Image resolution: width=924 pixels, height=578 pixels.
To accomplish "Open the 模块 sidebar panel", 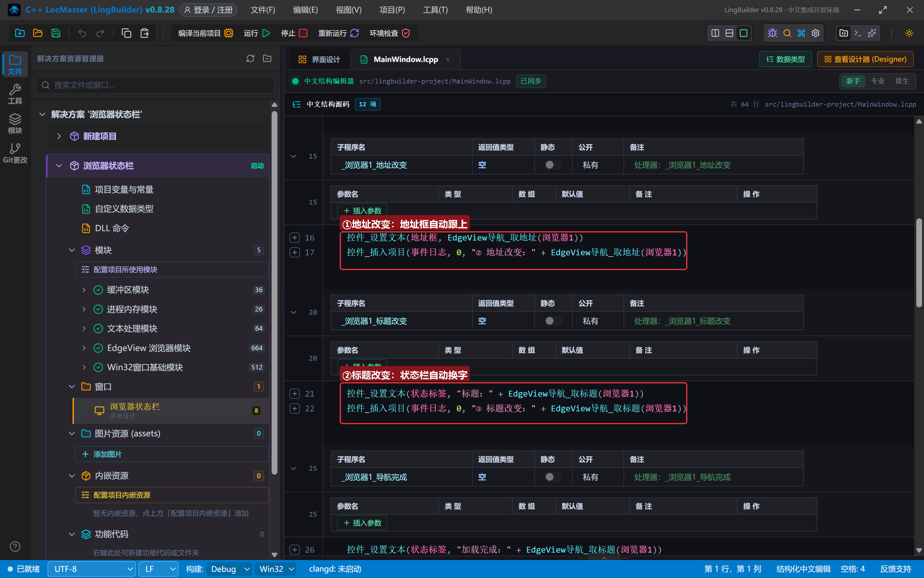I will click(x=15, y=124).
